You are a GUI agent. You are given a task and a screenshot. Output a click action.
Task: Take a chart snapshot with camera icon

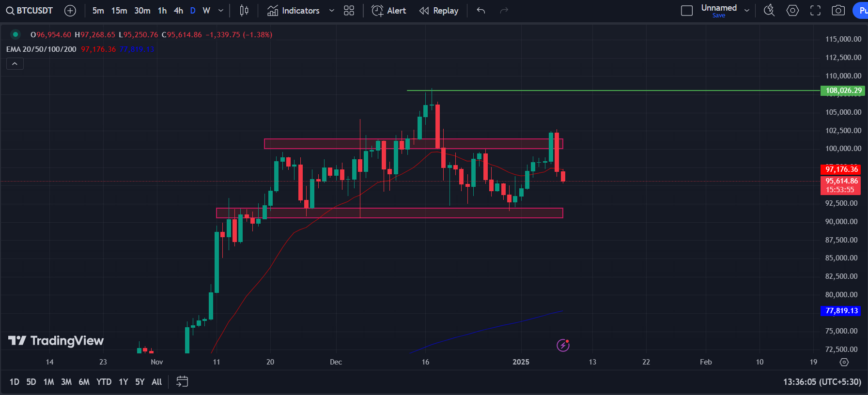pyautogui.click(x=838, y=11)
